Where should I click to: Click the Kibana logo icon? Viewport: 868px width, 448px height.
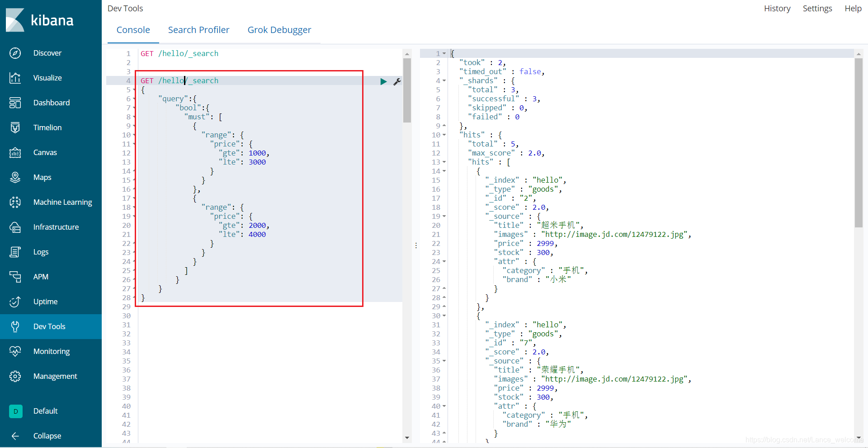15,20
